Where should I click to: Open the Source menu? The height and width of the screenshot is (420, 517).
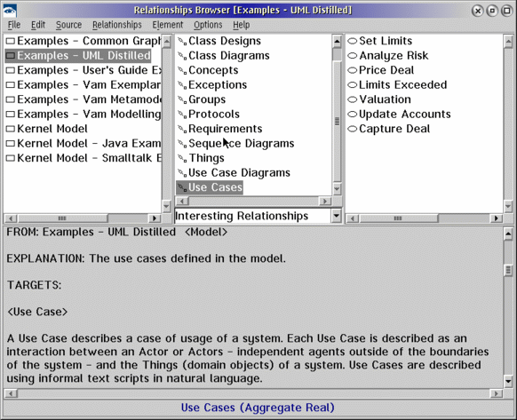pos(68,25)
